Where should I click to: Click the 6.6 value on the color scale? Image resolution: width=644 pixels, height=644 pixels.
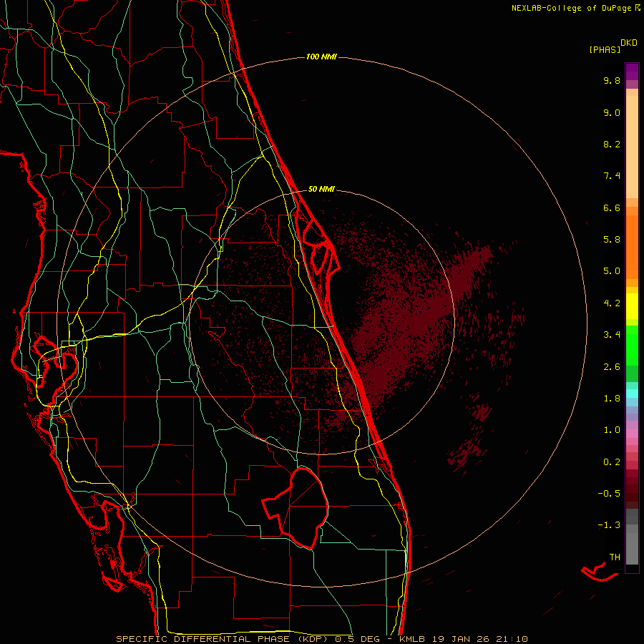(x=612, y=208)
